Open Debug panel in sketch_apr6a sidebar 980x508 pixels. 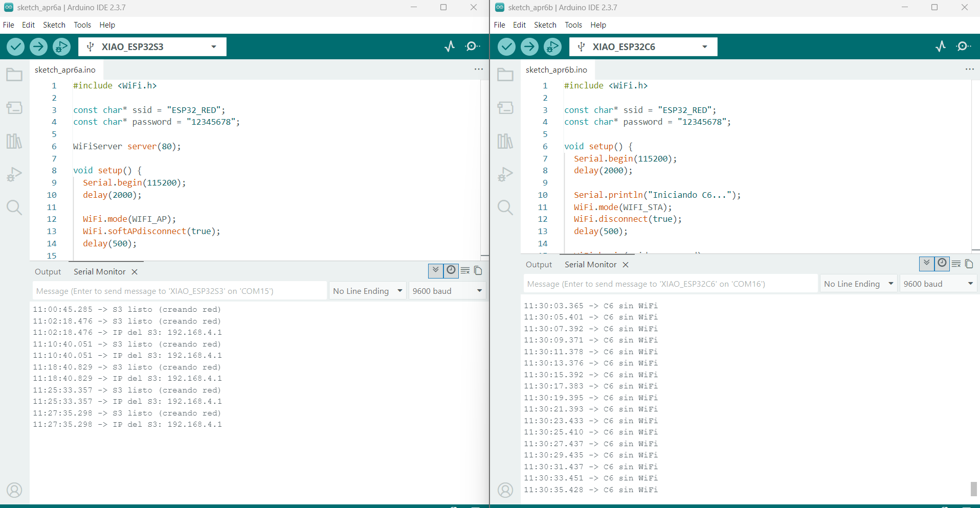tap(14, 174)
